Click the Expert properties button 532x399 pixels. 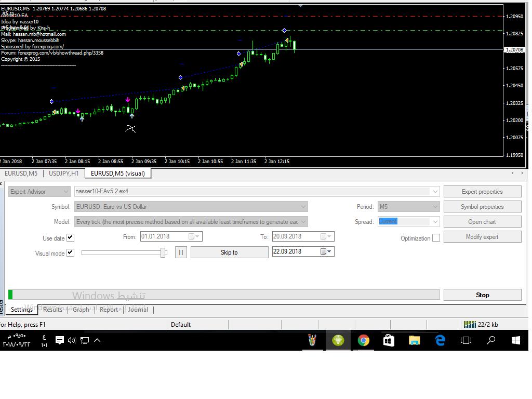click(x=482, y=192)
